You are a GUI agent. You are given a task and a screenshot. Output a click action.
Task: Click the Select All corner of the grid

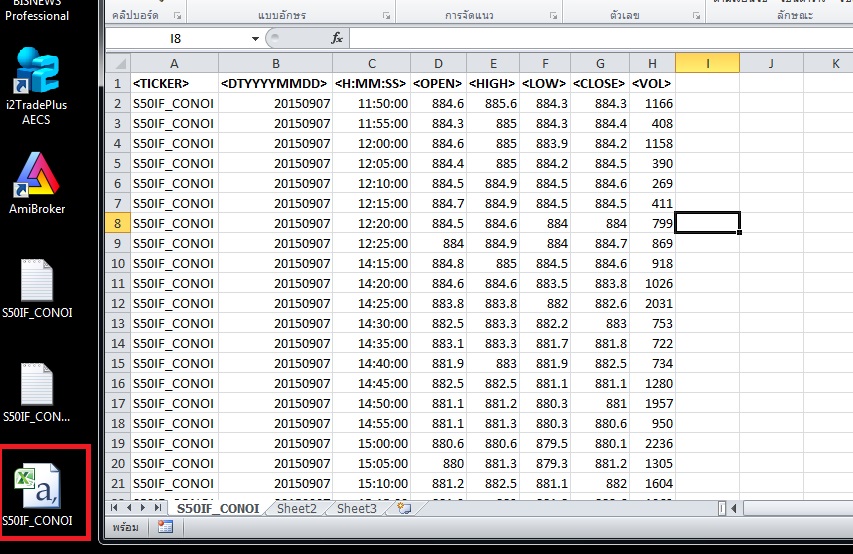[x=118, y=63]
